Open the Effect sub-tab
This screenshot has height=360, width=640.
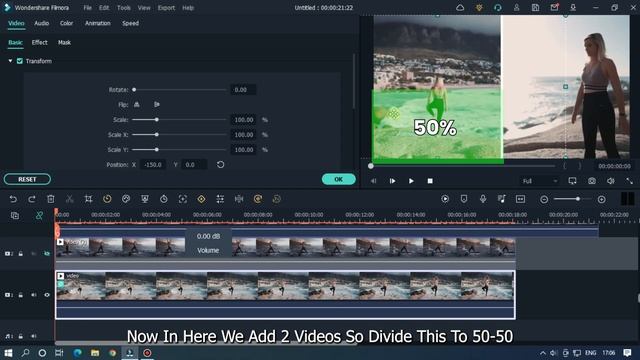coord(40,42)
